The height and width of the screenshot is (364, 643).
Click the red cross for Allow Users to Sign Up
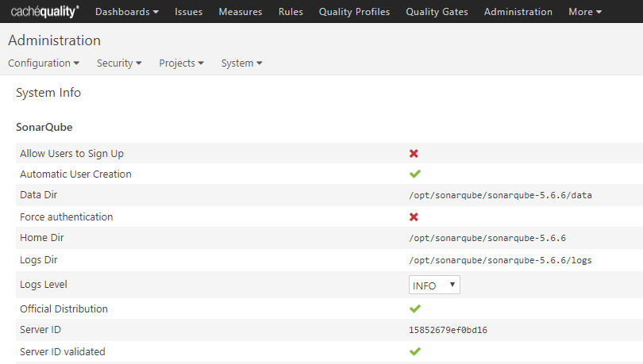click(x=414, y=154)
